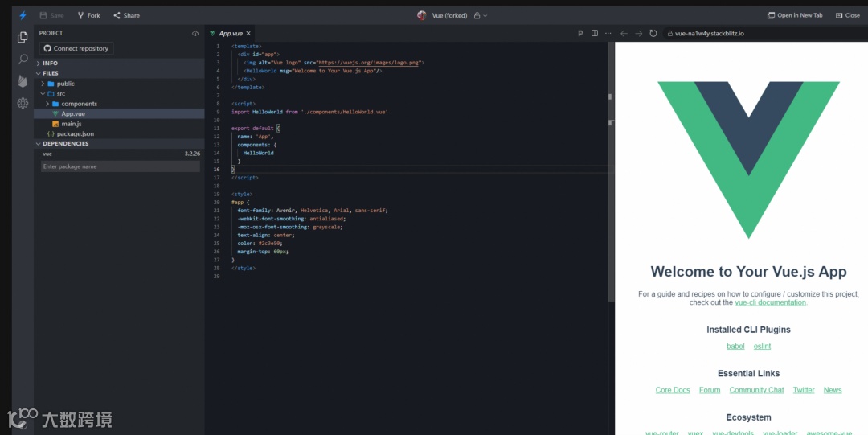
Task: Click the import HelloWorld code line
Action: [309, 112]
